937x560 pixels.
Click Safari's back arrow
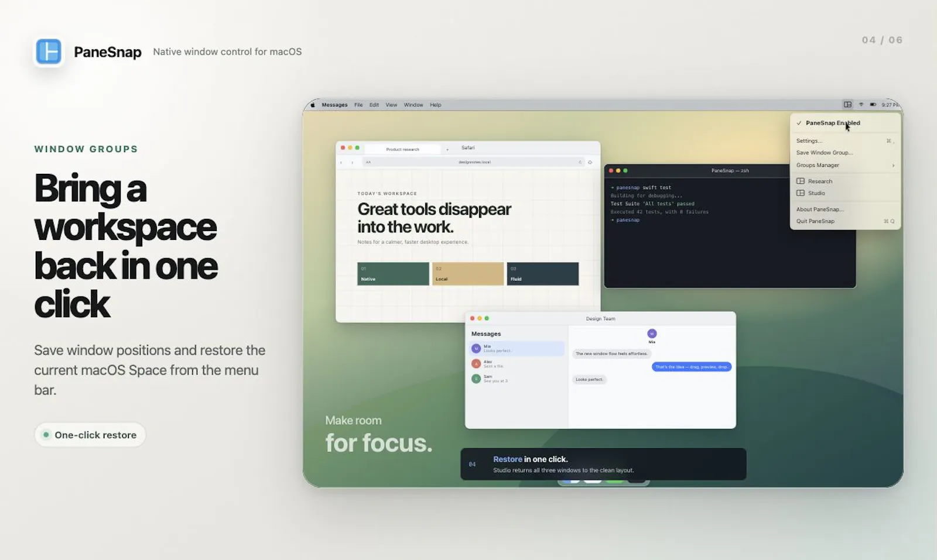tap(341, 162)
